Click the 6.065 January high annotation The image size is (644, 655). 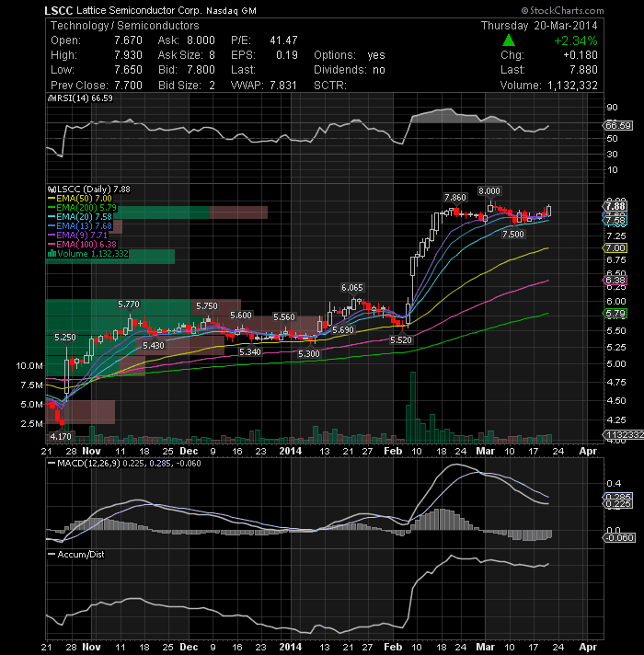tap(352, 287)
